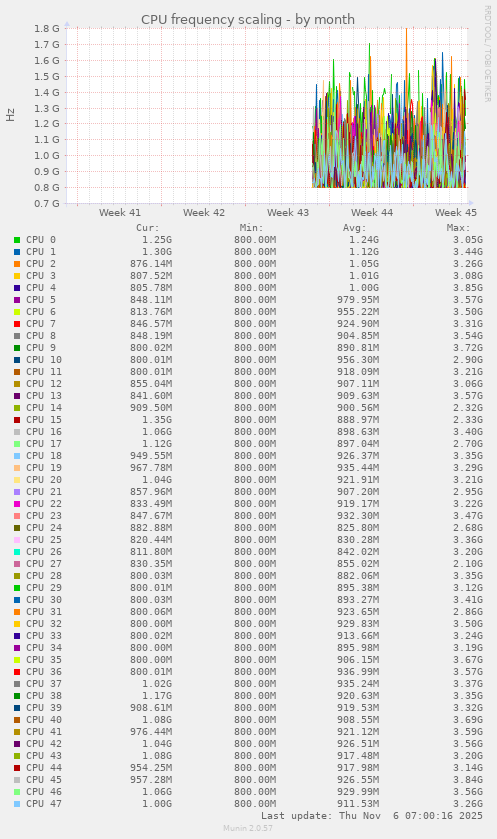This screenshot has width=497, height=839.
Task: Click the '1.8 G' y-axis label
Action: tap(47, 28)
